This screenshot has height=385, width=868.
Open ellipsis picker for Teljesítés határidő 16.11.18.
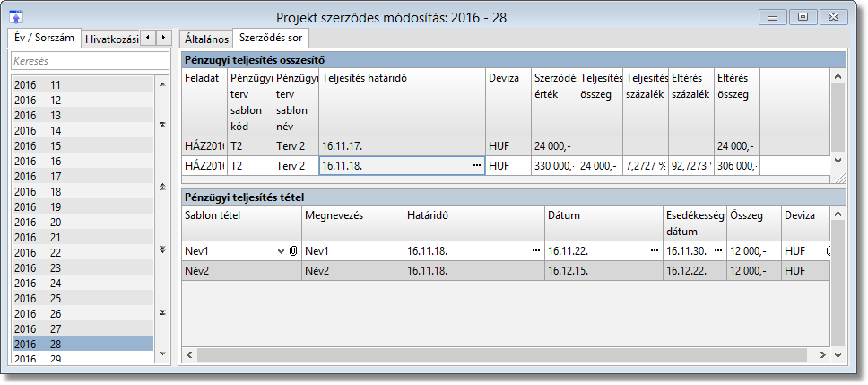click(x=477, y=166)
